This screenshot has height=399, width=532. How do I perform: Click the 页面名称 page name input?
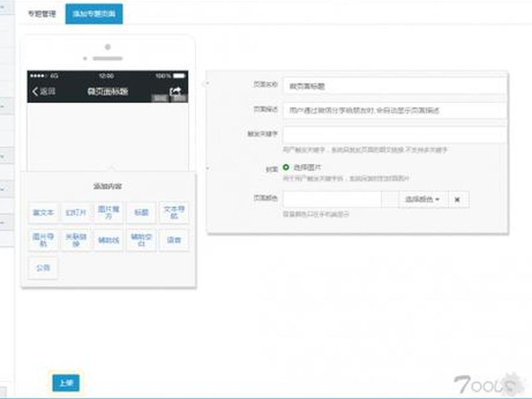pos(395,86)
